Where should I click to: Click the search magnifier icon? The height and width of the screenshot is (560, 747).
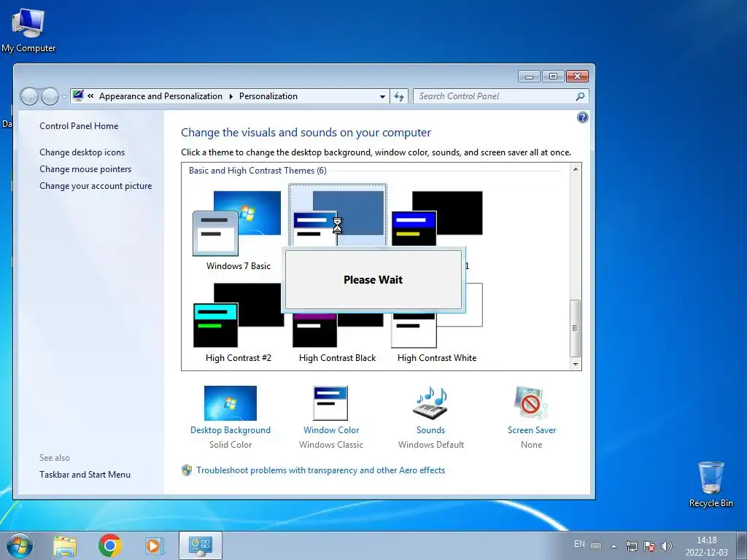click(x=580, y=97)
